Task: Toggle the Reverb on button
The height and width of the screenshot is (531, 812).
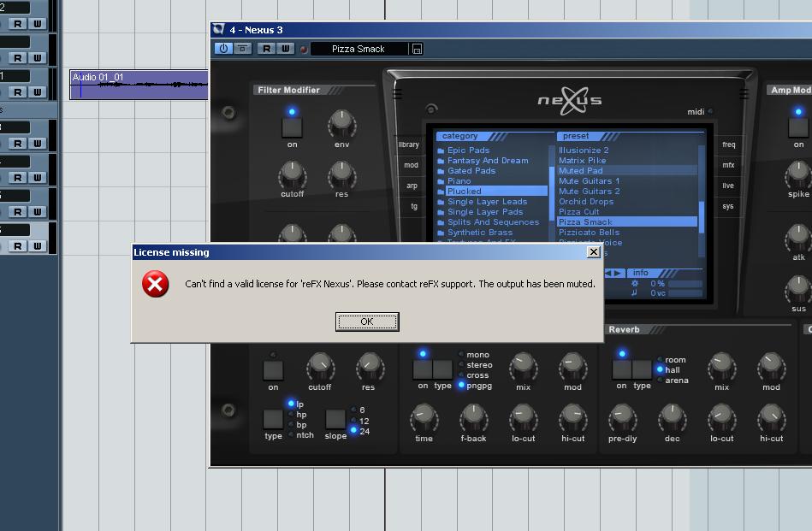Action: point(622,369)
